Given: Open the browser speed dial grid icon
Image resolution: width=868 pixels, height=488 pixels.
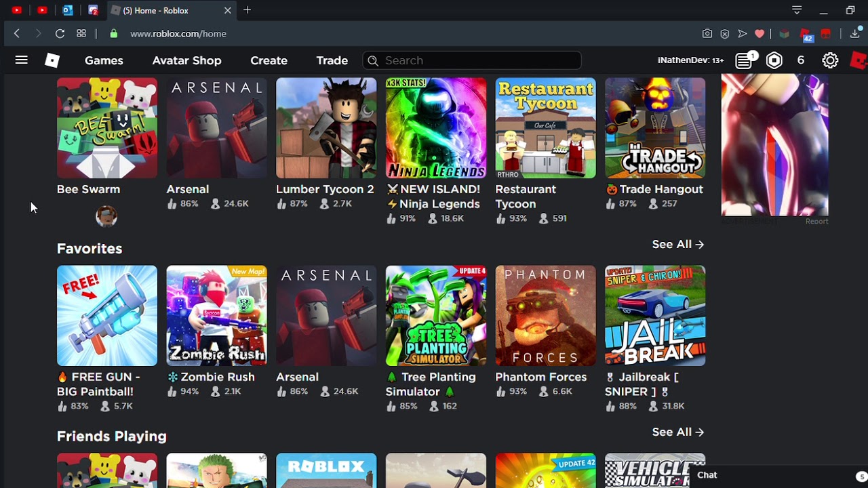Looking at the screenshot, I should click(81, 33).
